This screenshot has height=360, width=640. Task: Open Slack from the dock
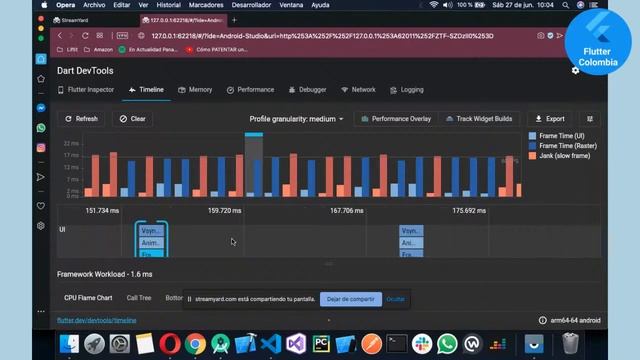[422, 344]
